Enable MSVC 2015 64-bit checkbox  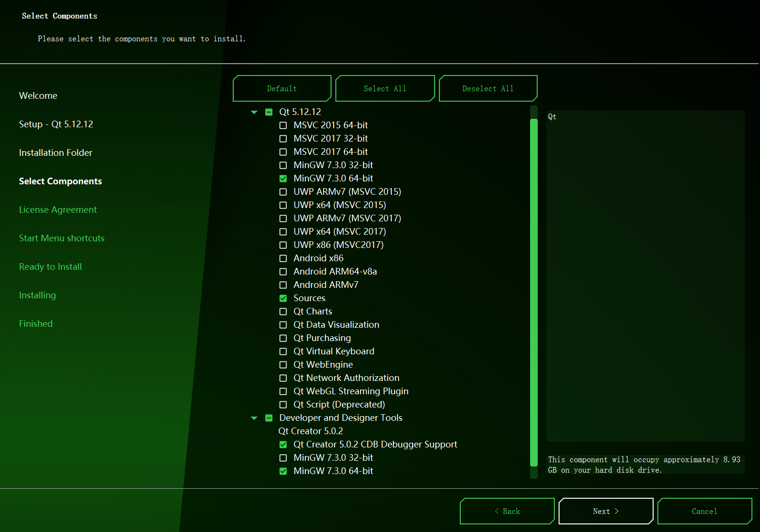[283, 125]
